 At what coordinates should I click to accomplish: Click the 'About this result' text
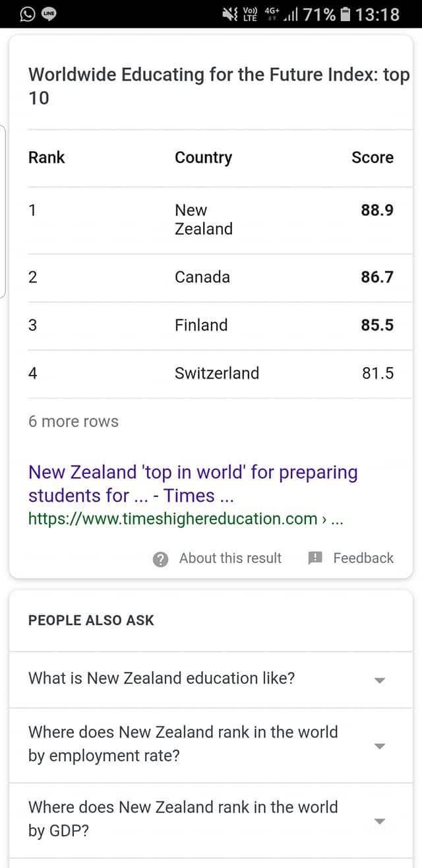point(230,558)
